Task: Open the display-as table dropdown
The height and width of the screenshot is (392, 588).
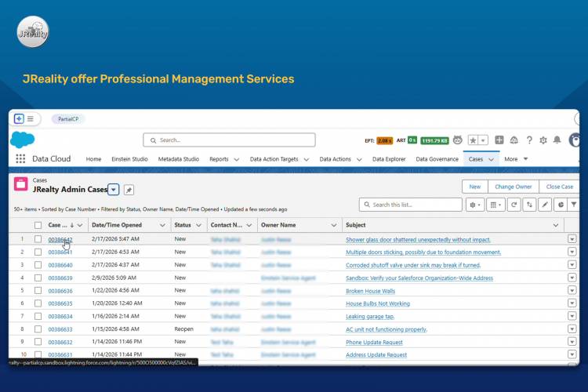Action: click(x=495, y=205)
